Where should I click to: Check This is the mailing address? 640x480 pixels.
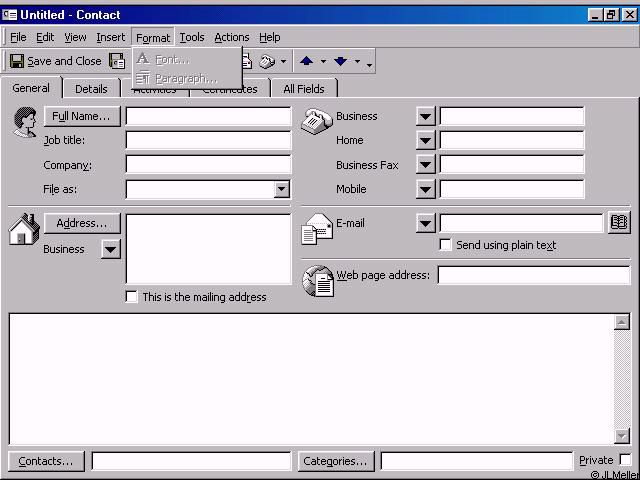coord(131,297)
